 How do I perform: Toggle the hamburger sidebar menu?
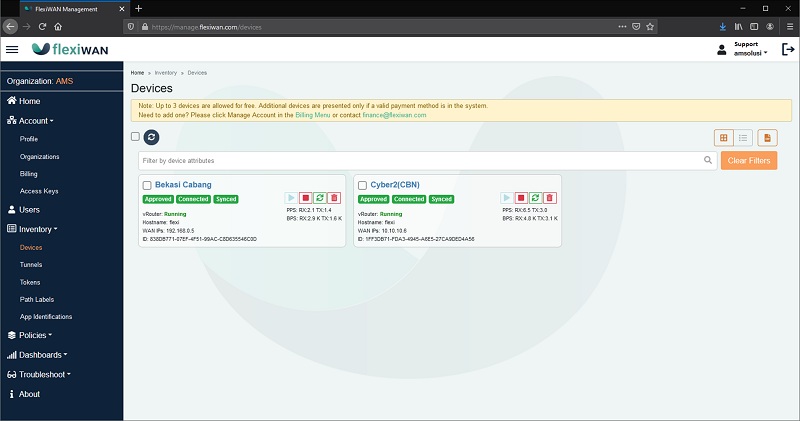pos(12,49)
